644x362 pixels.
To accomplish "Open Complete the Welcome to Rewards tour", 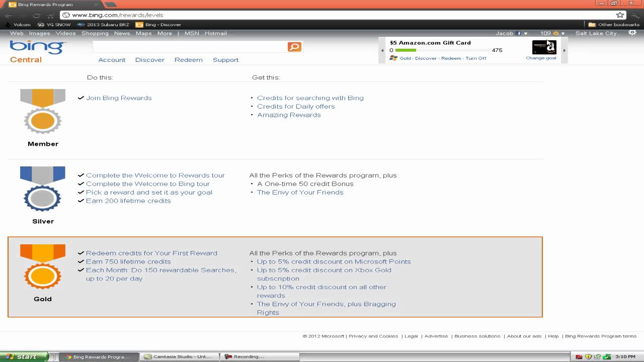I will pos(155,175).
